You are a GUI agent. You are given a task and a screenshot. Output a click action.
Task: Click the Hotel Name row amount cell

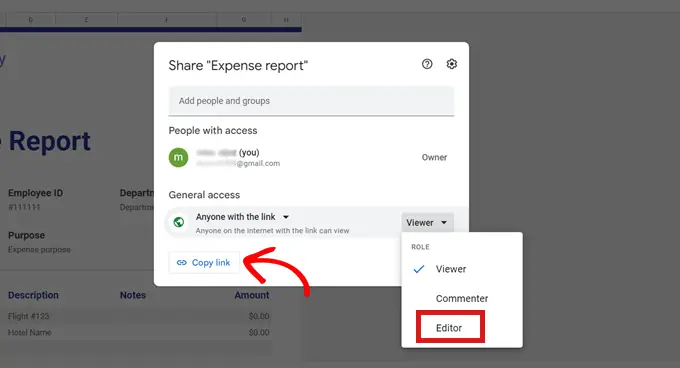tap(259, 332)
